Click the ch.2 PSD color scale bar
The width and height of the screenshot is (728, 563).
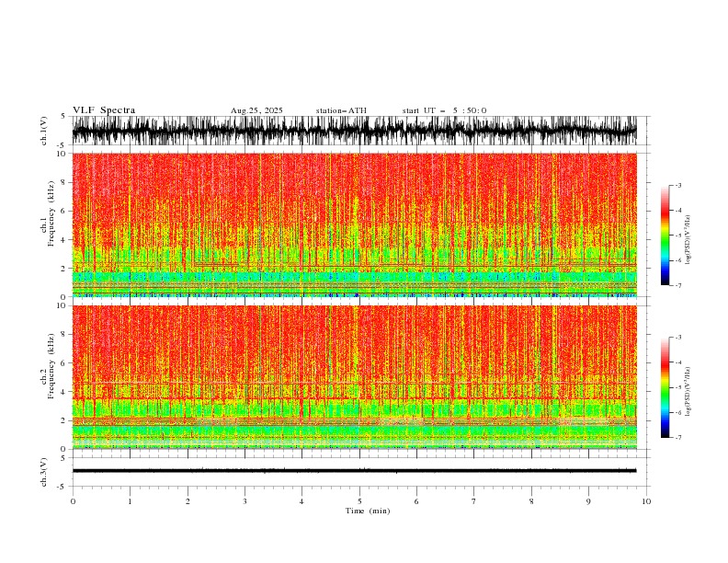(665, 387)
